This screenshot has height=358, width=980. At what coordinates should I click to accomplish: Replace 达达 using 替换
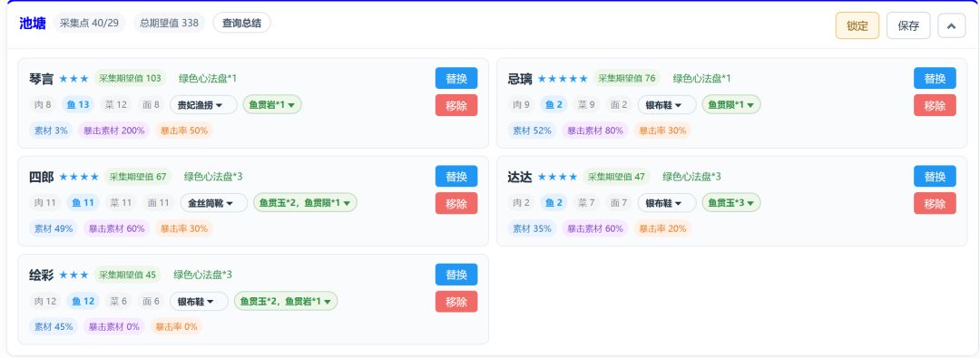(935, 176)
